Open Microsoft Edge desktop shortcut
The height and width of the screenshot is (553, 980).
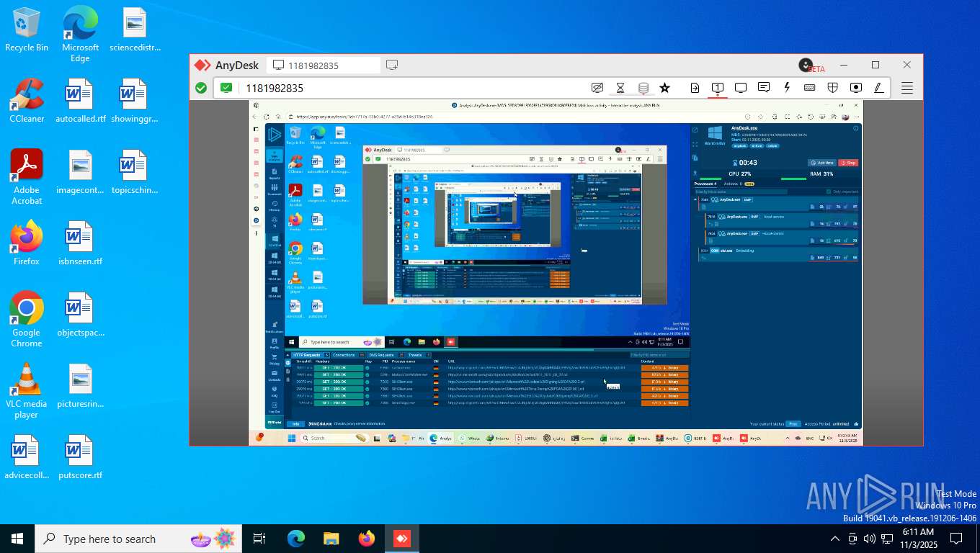click(x=80, y=35)
